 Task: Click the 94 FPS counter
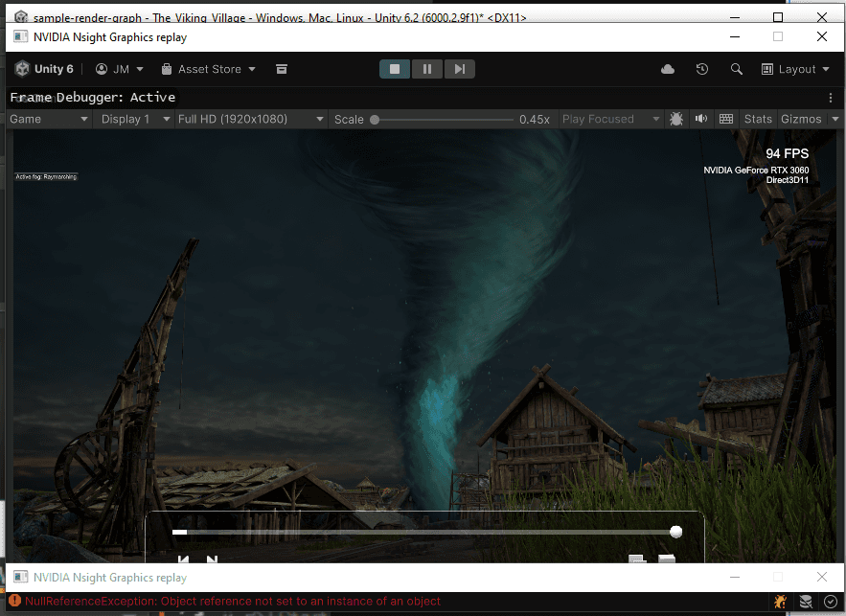pos(788,153)
